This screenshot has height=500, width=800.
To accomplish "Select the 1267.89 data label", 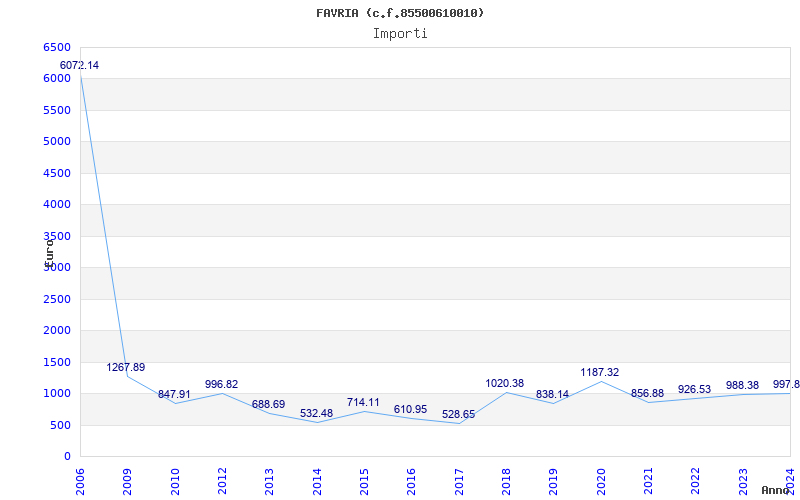I will [x=126, y=367].
